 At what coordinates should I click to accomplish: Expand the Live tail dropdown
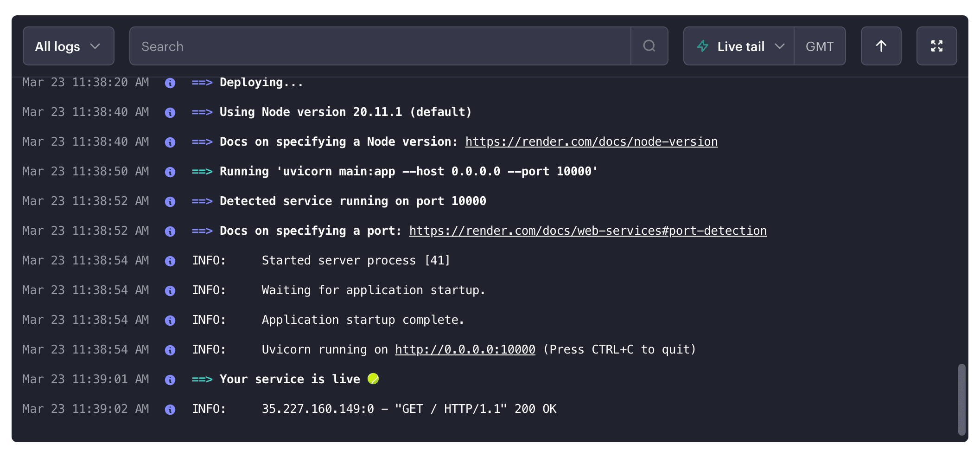click(740, 46)
